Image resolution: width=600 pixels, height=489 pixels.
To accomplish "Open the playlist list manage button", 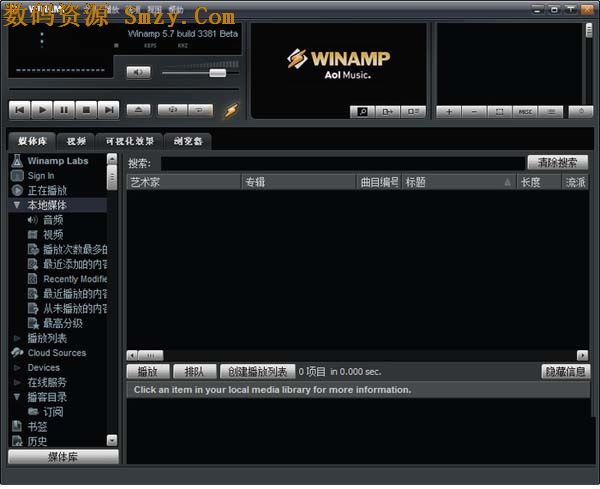I will [551, 112].
